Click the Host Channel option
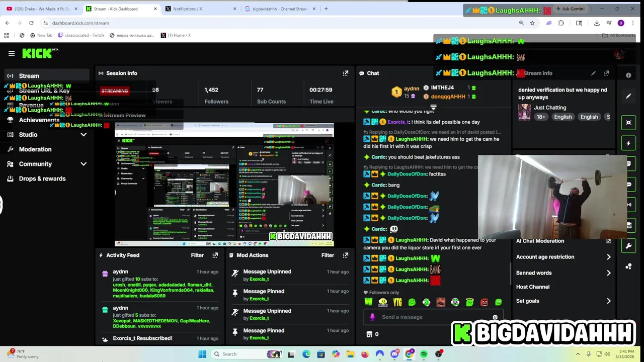644x362 pixels. click(533, 287)
